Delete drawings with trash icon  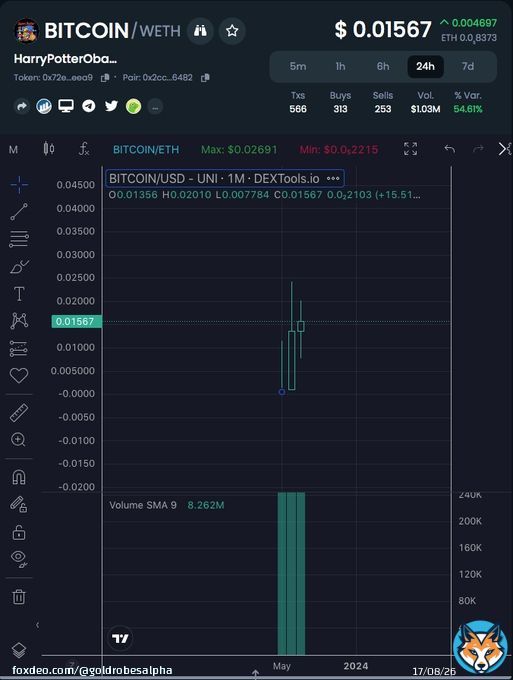pos(19,597)
